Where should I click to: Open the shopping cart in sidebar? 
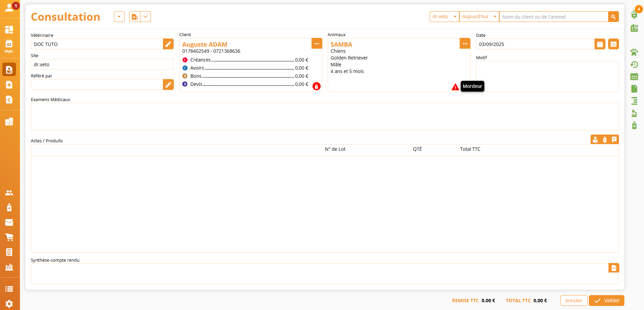(9, 237)
